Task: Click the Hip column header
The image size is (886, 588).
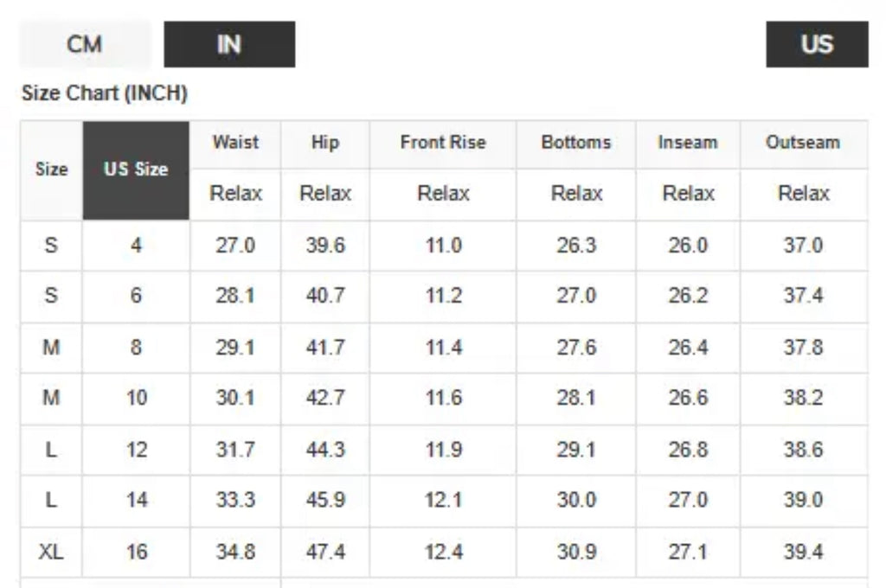Action: pyautogui.click(x=325, y=143)
